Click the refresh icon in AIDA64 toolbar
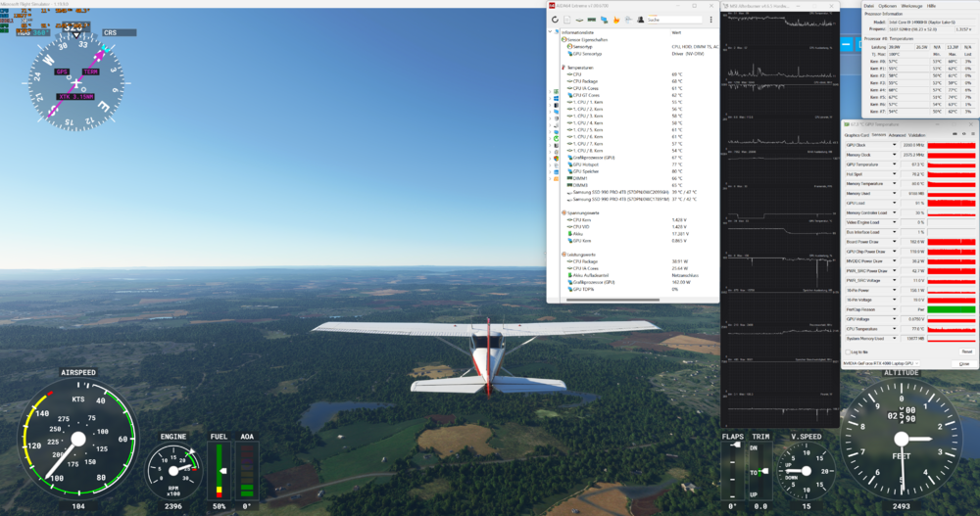This screenshot has height=516, width=980. coord(555,20)
